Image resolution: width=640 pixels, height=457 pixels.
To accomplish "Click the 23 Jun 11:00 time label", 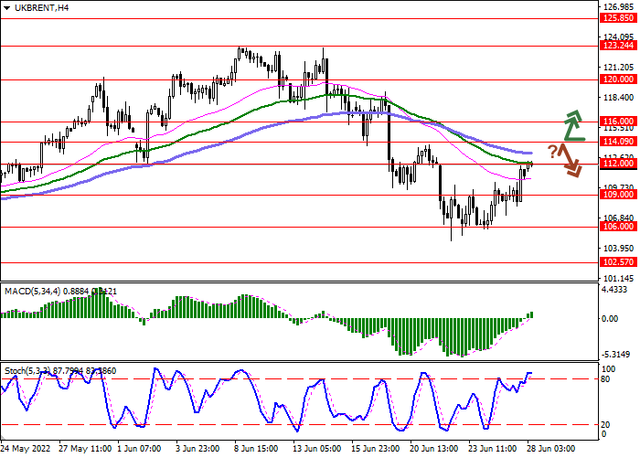I will click(x=492, y=449).
